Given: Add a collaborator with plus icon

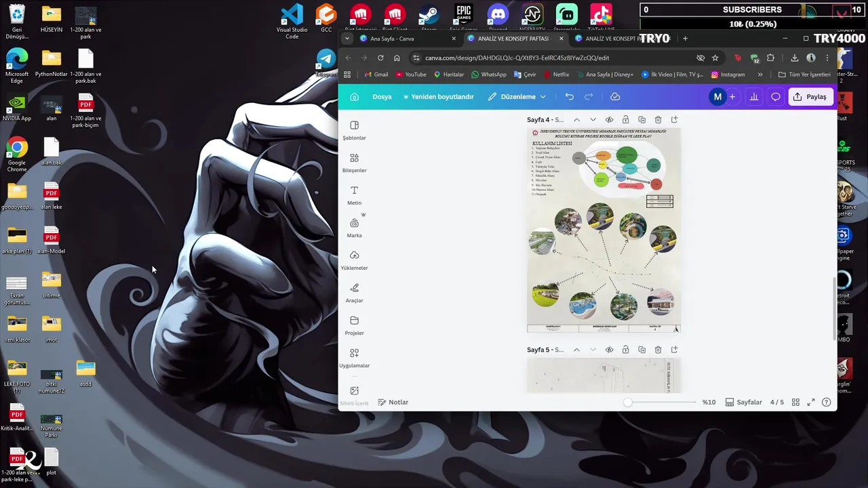Looking at the screenshot, I should point(732,97).
